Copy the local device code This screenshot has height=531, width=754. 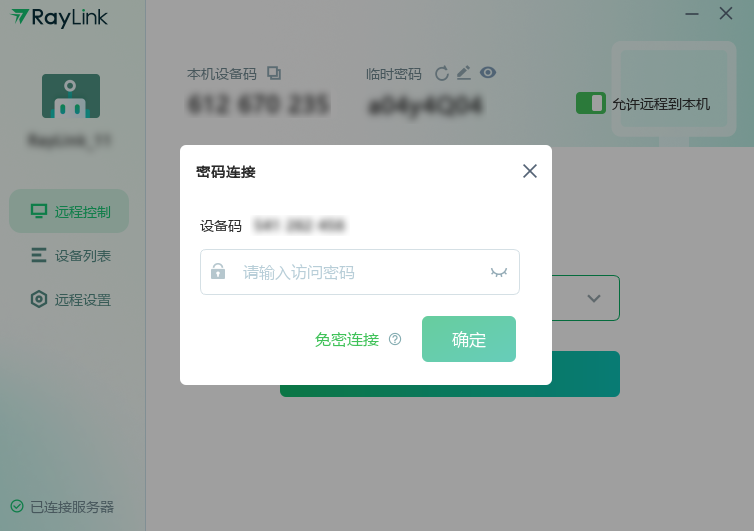pyautogui.click(x=274, y=73)
